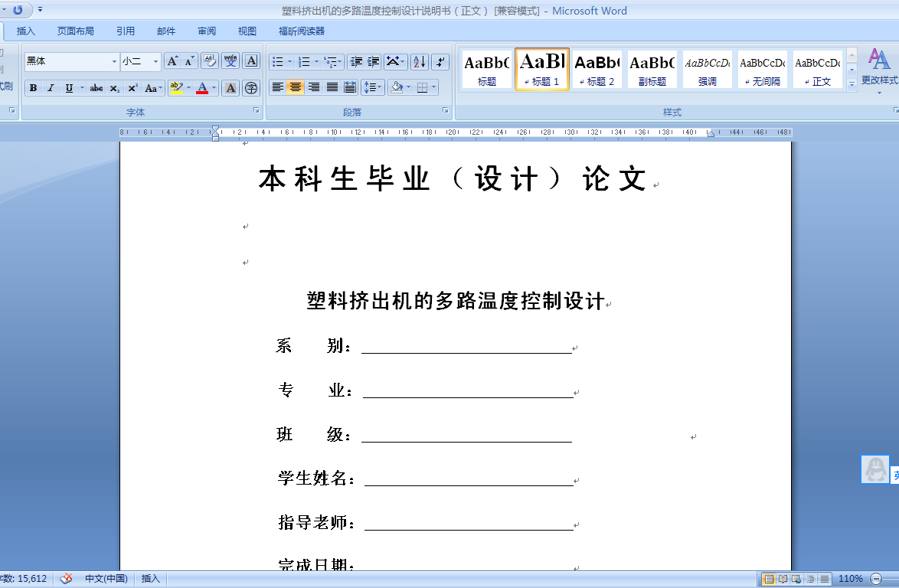This screenshot has width=899, height=588.
Task: Click the bullets list icon
Action: pyautogui.click(x=277, y=61)
